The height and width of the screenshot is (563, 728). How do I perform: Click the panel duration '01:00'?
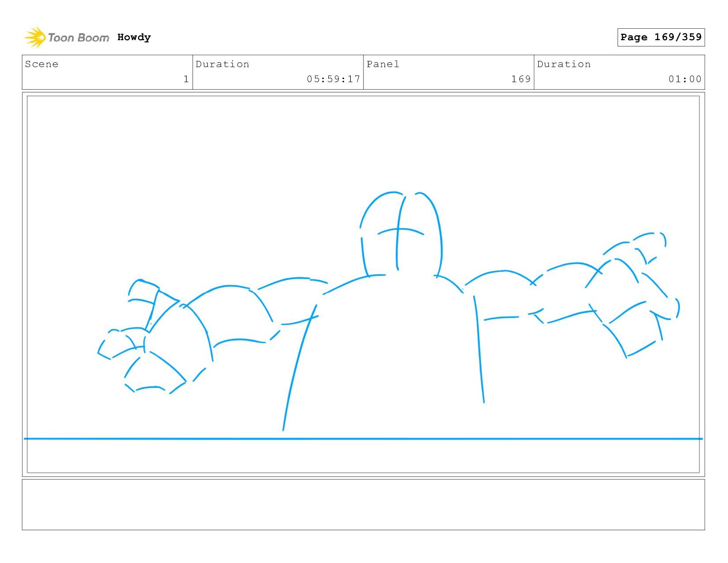685,79
